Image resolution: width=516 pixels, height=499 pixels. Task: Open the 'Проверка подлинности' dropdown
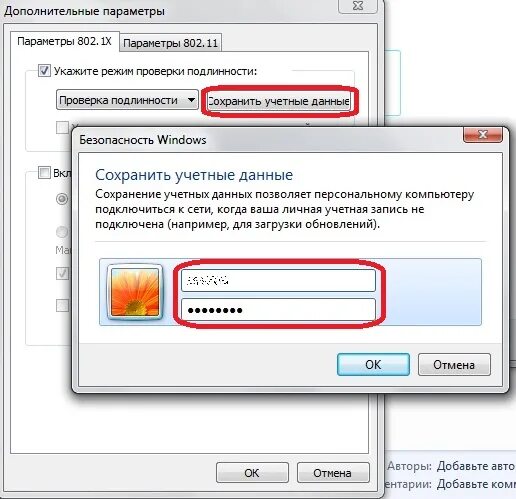point(127,100)
